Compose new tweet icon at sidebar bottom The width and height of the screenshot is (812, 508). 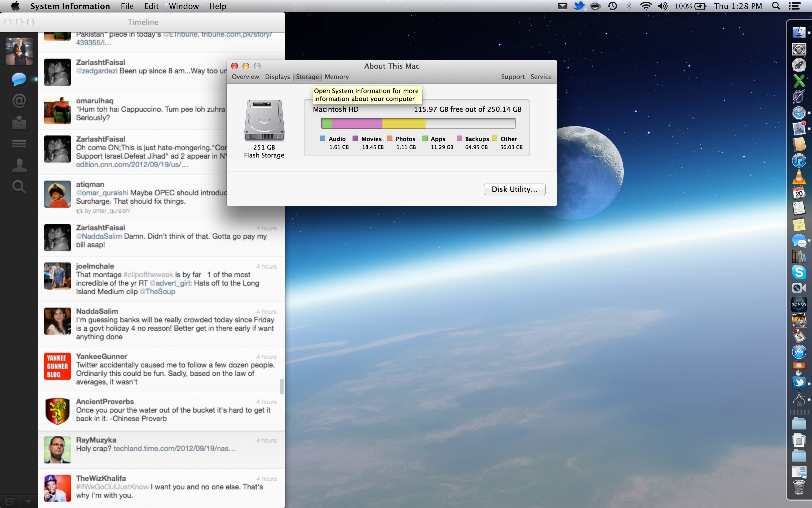click(x=9, y=502)
